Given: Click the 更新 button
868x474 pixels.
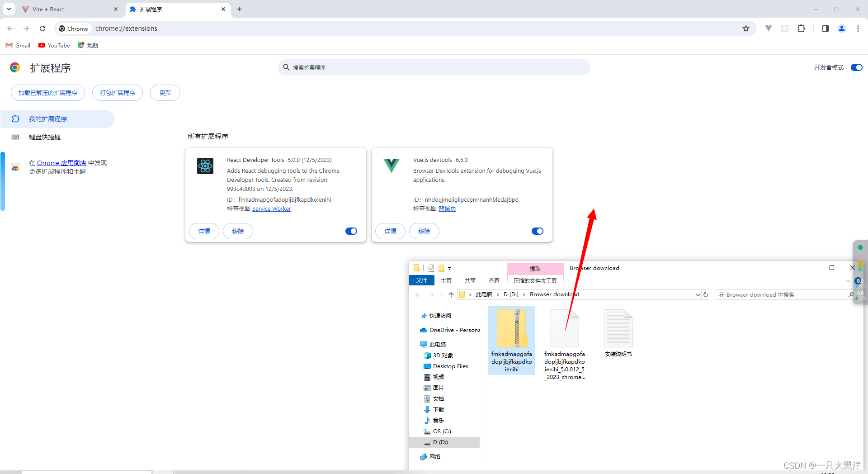Looking at the screenshot, I should (x=165, y=93).
